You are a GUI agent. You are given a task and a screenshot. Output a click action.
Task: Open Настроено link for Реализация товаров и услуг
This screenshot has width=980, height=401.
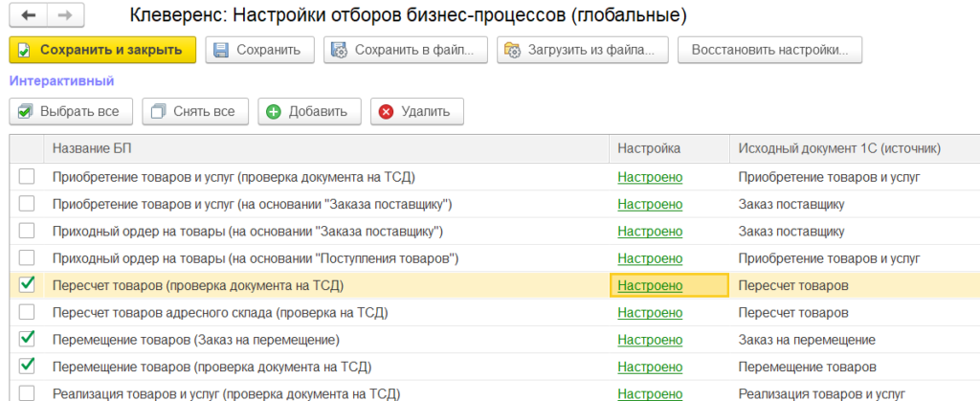point(650,393)
